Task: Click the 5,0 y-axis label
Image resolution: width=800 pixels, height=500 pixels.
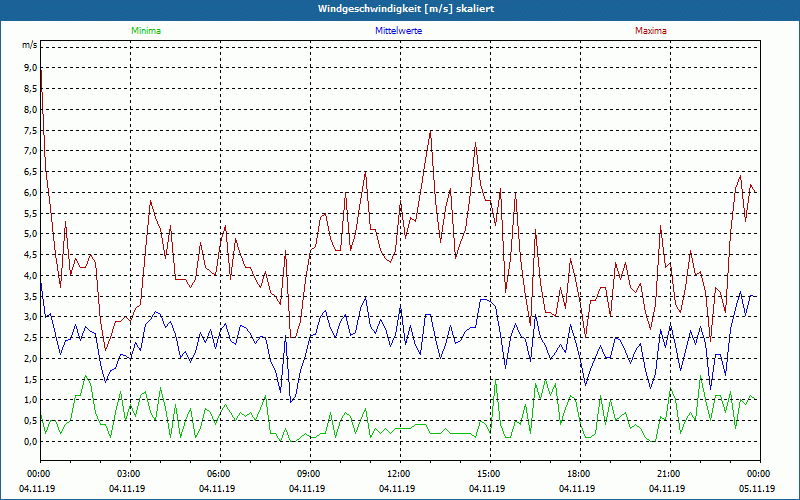Action: (x=31, y=234)
